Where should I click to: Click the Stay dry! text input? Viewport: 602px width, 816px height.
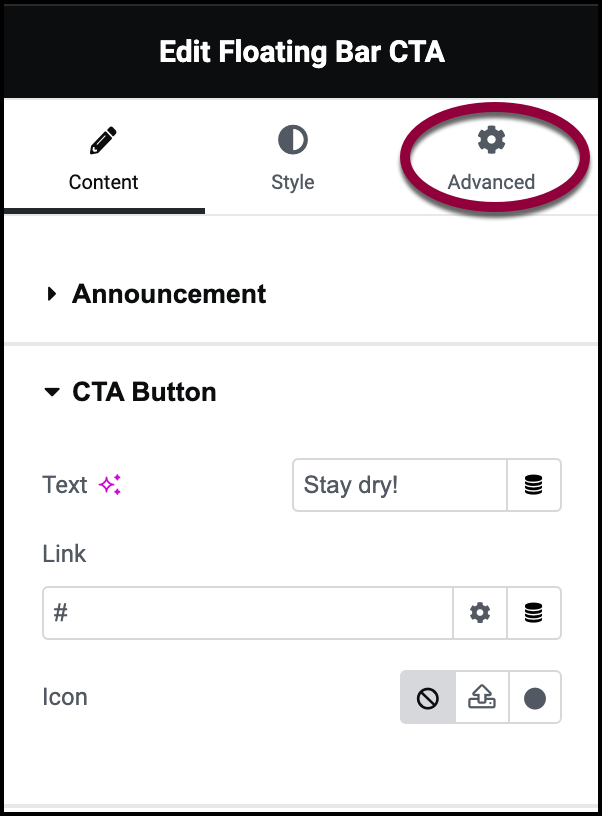[400, 486]
